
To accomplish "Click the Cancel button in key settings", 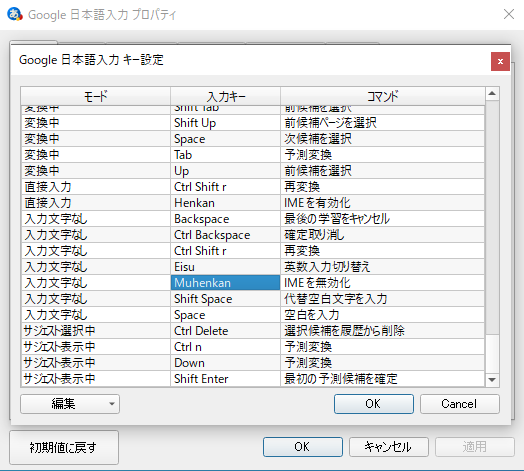I will (460, 404).
